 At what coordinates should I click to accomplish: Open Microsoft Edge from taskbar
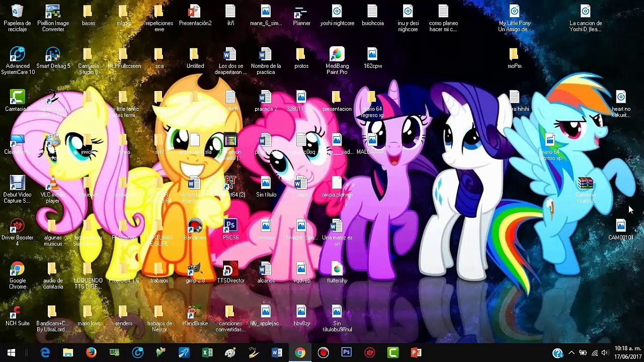[x=45, y=352]
